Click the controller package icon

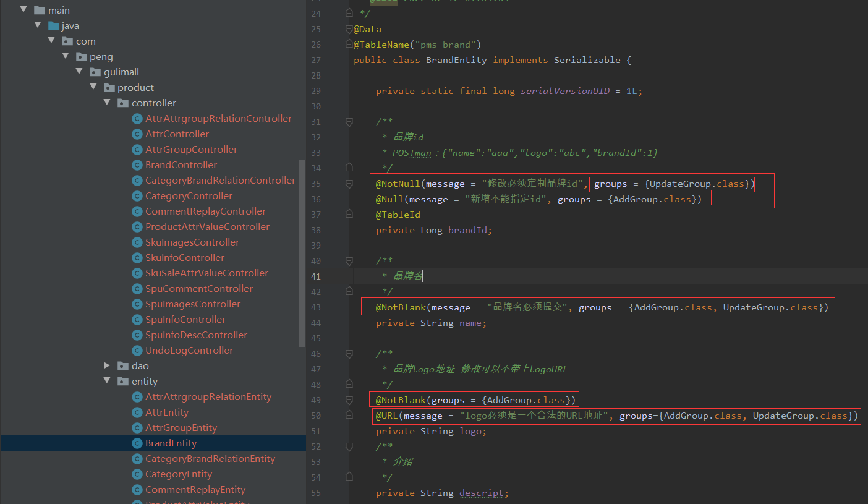pyautogui.click(x=123, y=103)
